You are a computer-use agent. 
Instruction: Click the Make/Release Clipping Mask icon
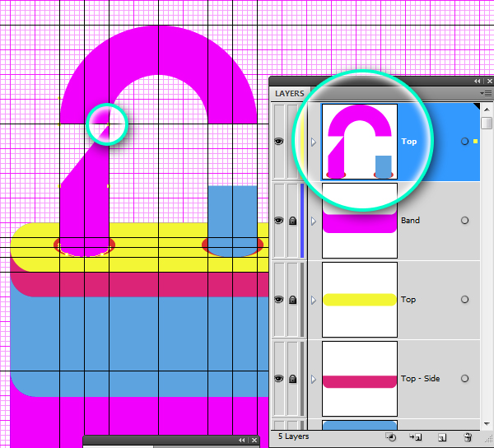391,437
